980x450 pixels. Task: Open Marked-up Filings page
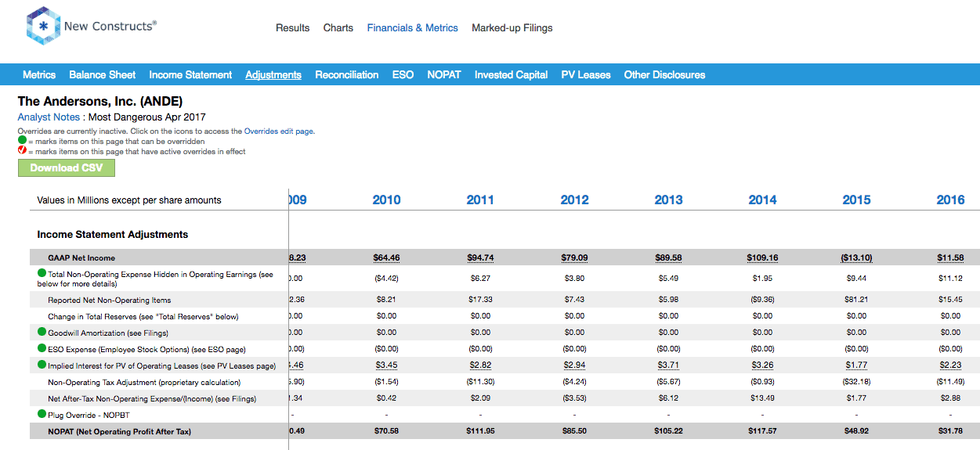coord(512,27)
